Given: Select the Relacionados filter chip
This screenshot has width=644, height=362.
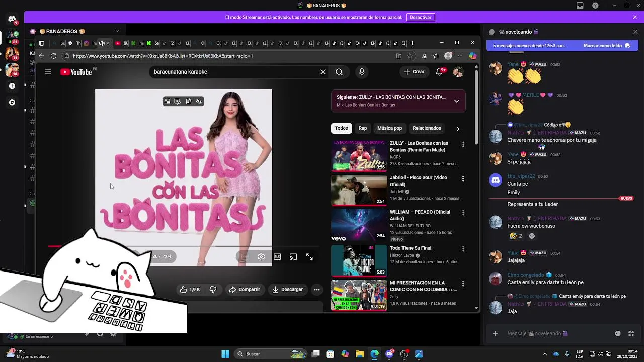Looking at the screenshot, I should [427, 128].
